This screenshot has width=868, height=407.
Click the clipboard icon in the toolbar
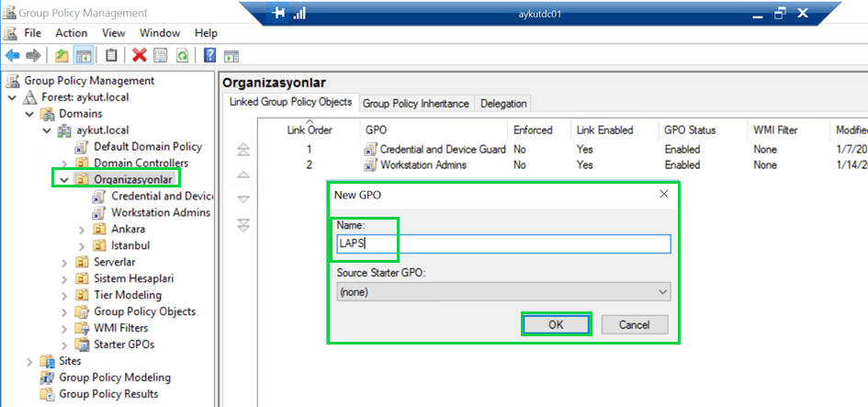111,55
